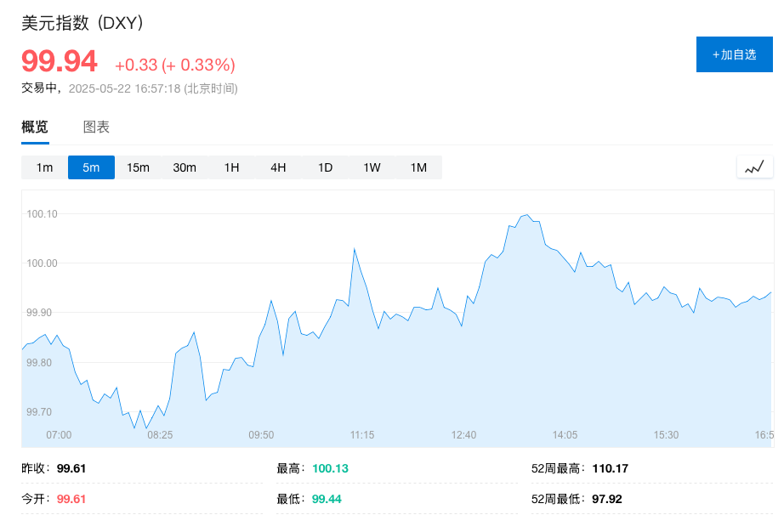Viewport: 784px width, 532px height.
Task: Show the 1M monthly chart
Action: point(418,167)
